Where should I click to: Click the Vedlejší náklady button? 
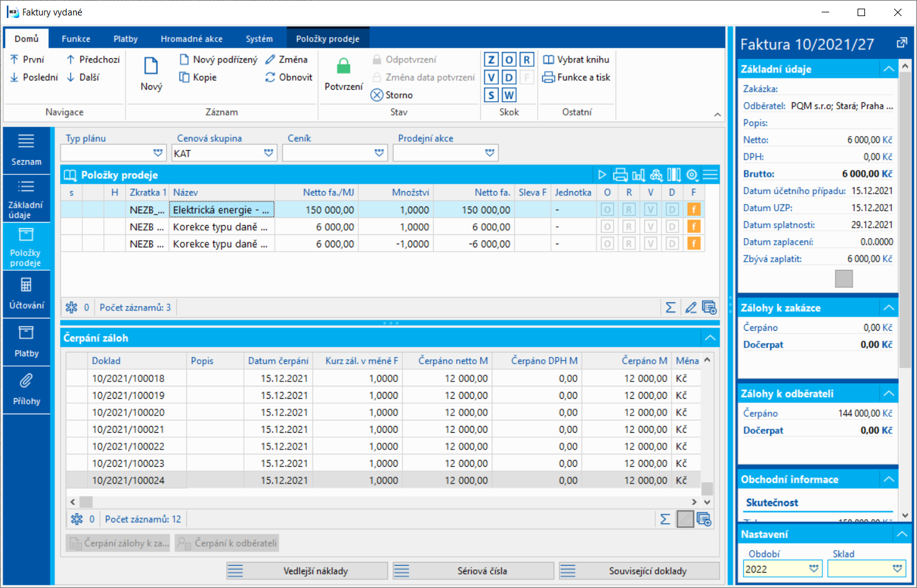click(307, 571)
